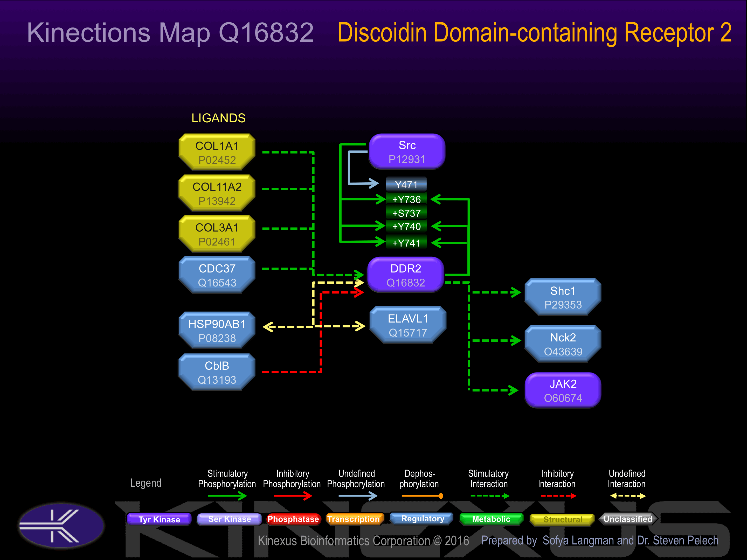Click the +Y736 phosphosite box
747x560 pixels.
(406, 199)
